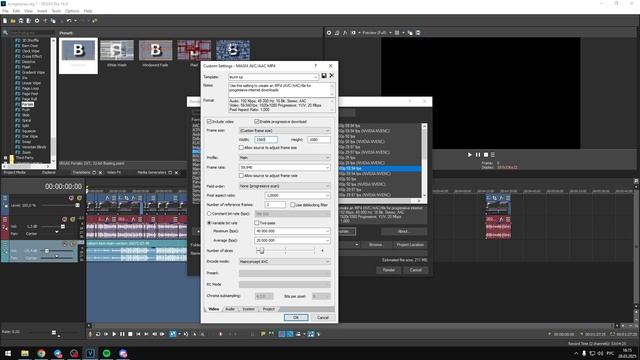640x360 pixels.
Task: Enable the Two-pass checkbox
Action: 257,223
